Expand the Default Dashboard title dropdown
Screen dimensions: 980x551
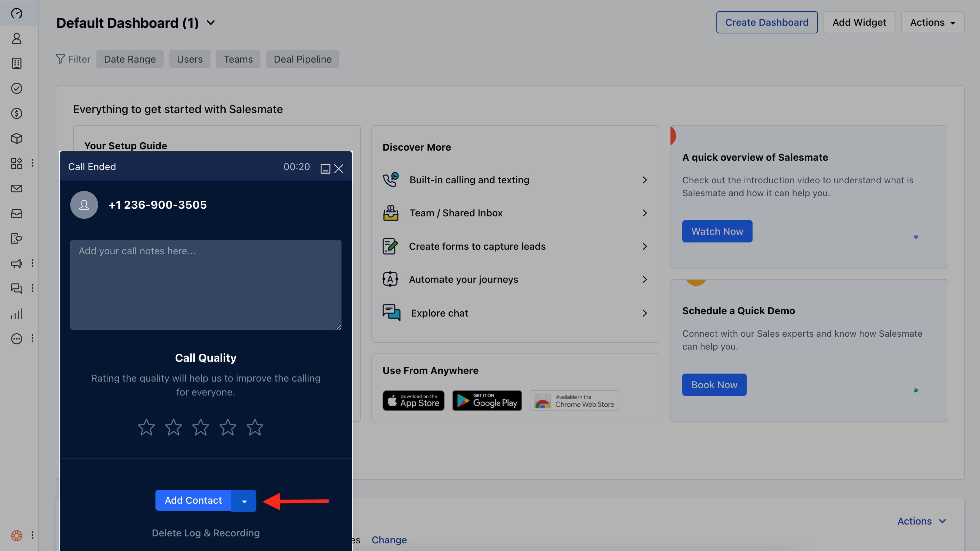coord(211,23)
